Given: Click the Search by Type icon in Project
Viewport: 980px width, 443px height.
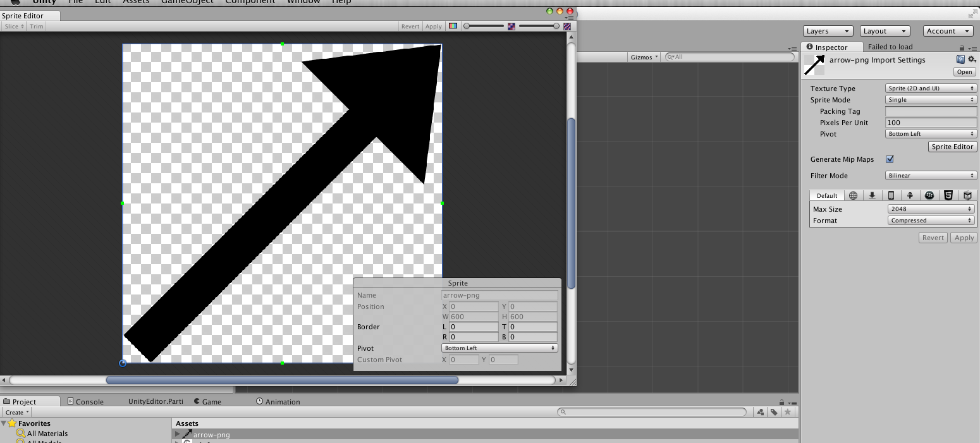Looking at the screenshot, I should click(761, 412).
